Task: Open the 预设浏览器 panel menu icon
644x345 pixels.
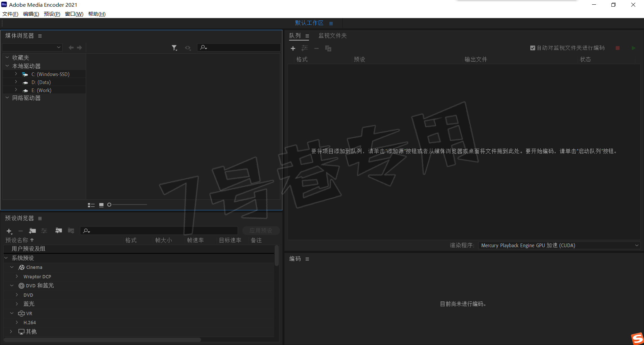Action: 40,218
